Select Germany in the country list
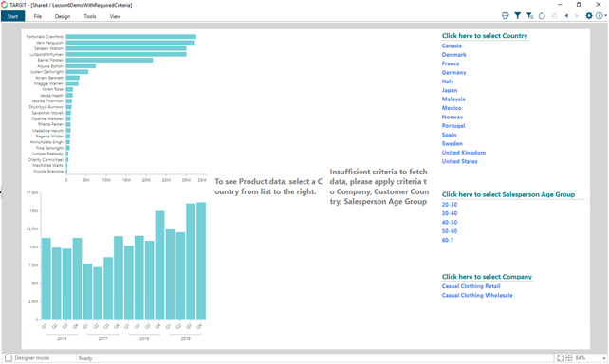 [x=453, y=73]
